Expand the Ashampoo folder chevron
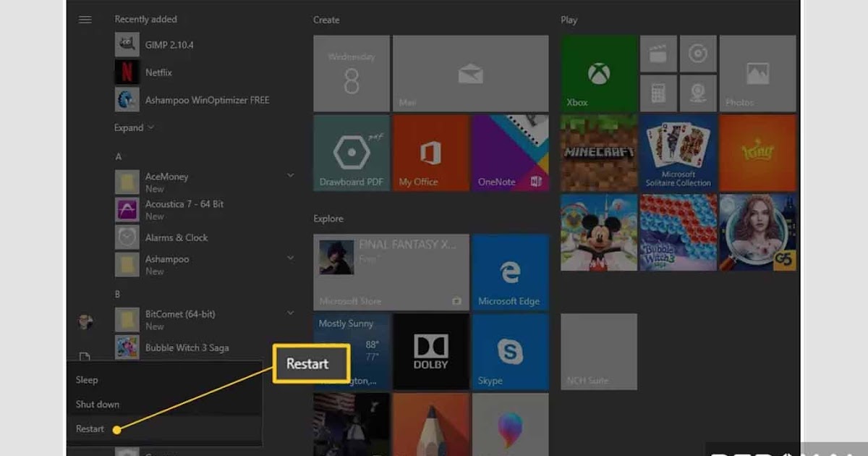Viewport: 868px width, 456px height. 291,258
